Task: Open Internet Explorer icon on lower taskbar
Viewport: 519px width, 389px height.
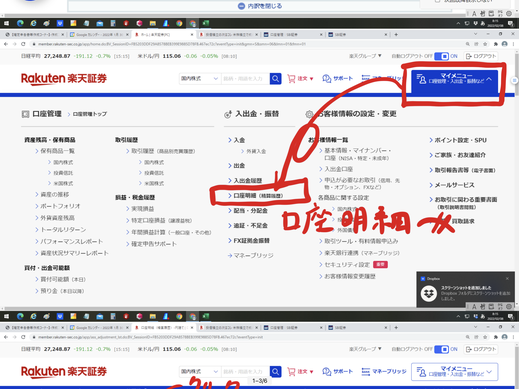Action: 33,316
